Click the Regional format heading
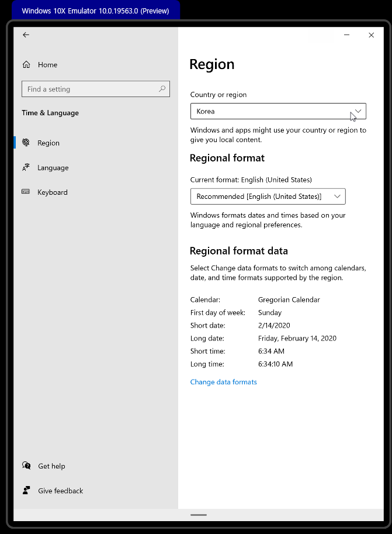This screenshot has height=534, width=392. coord(227,158)
